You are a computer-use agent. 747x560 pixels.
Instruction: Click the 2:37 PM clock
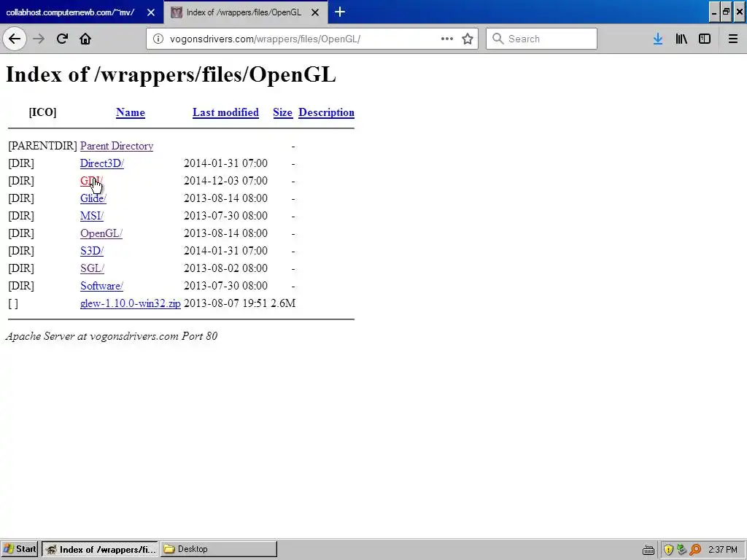(x=722, y=550)
